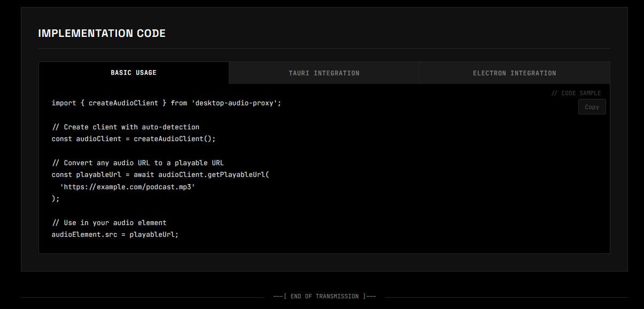Screen dimensions: 644x309
Task: Switch to the Tauri Integration tab
Action: (x=324, y=72)
